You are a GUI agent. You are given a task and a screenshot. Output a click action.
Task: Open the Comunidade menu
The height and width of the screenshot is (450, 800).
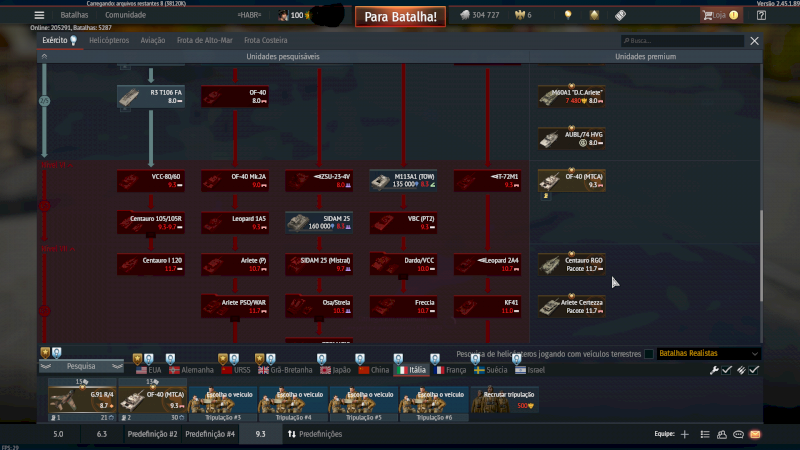pos(125,15)
